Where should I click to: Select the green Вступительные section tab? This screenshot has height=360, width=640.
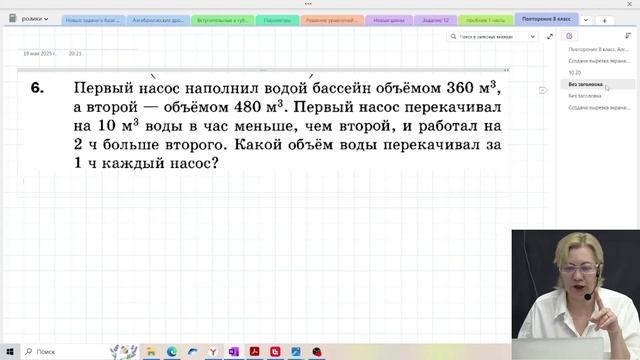click(x=222, y=20)
